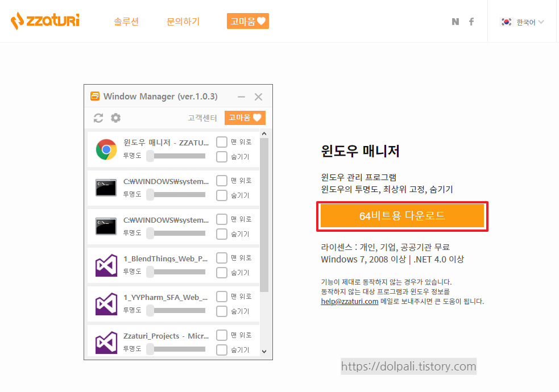Click the 윈도우 매니저 heading
Screen dimensions: 559x392
point(360,151)
